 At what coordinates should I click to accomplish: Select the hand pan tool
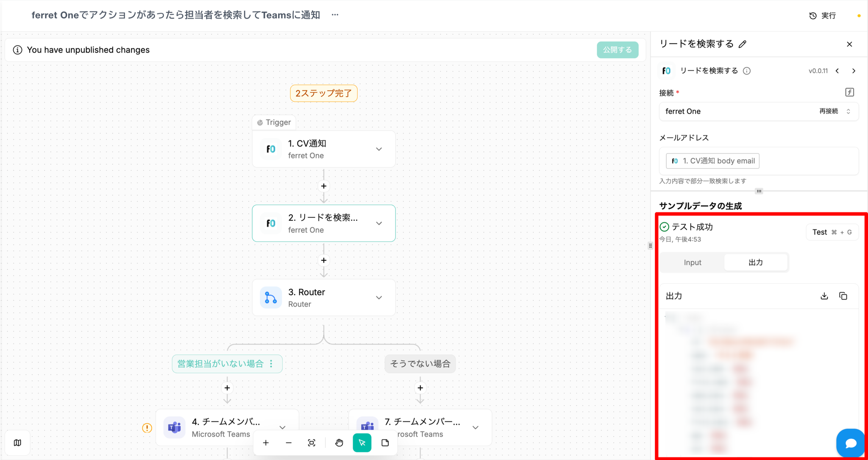point(339,443)
